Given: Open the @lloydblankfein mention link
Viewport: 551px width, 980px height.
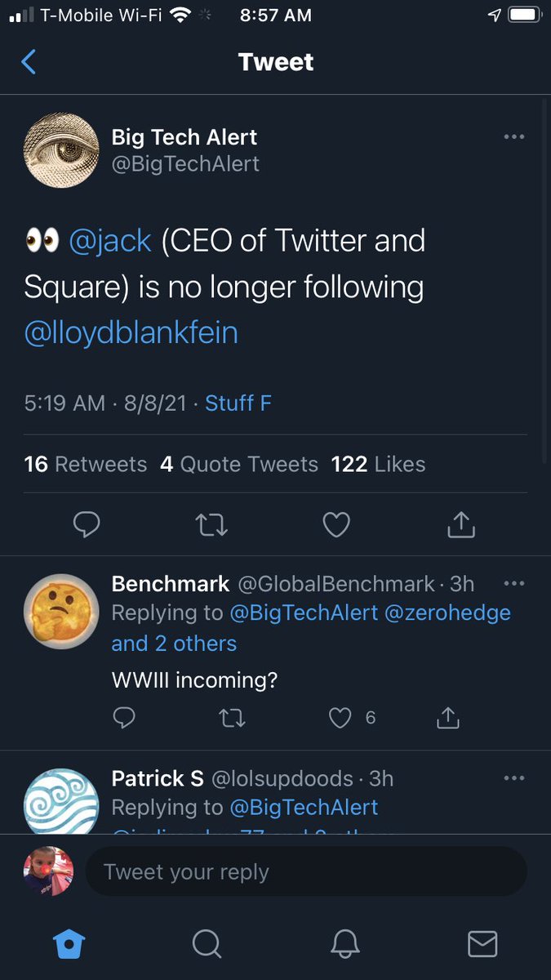Looking at the screenshot, I should click(x=131, y=333).
